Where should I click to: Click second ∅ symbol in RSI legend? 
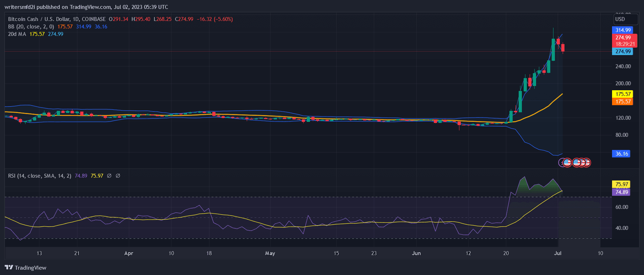pyautogui.click(x=118, y=176)
